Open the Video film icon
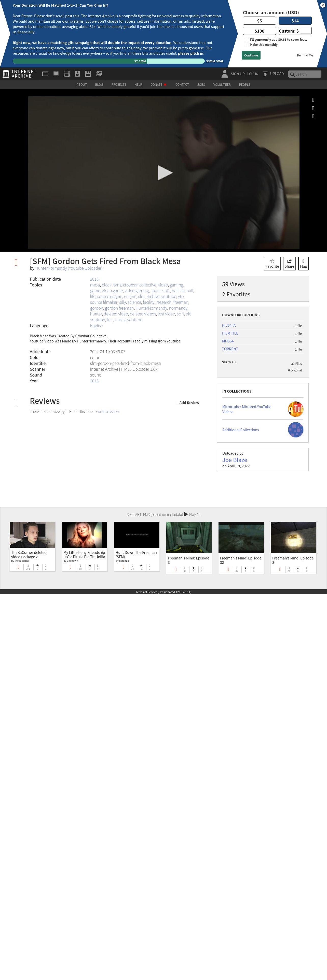The image size is (327, 980). [67, 74]
